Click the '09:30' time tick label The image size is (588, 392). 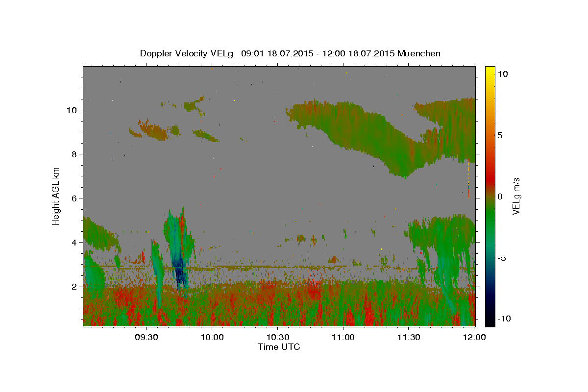pyautogui.click(x=147, y=338)
